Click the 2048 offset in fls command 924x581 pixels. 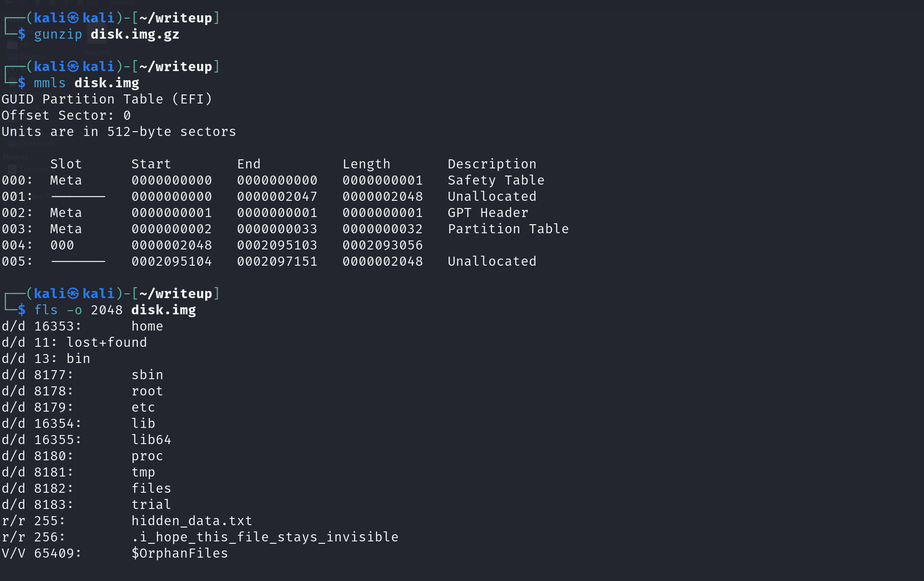coord(107,310)
